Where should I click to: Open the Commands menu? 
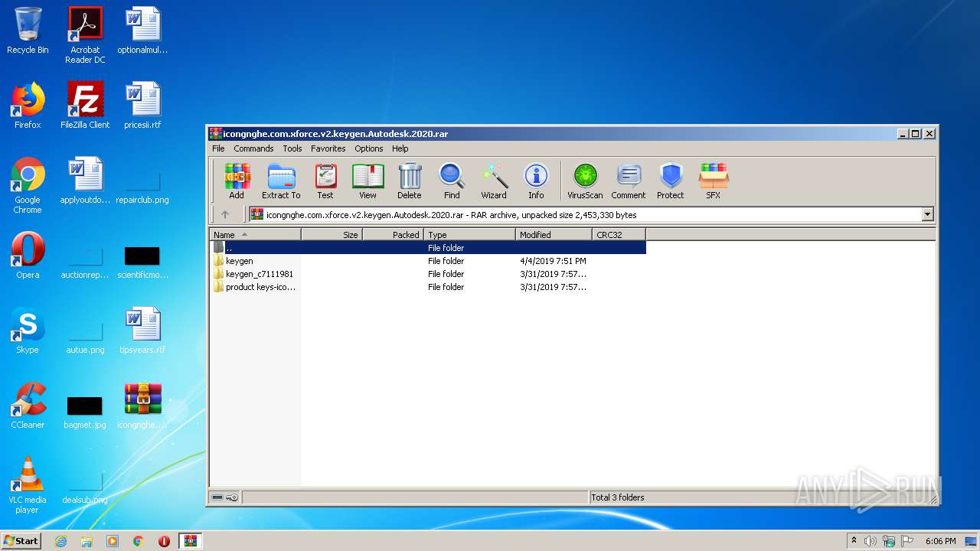pyautogui.click(x=253, y=148)
